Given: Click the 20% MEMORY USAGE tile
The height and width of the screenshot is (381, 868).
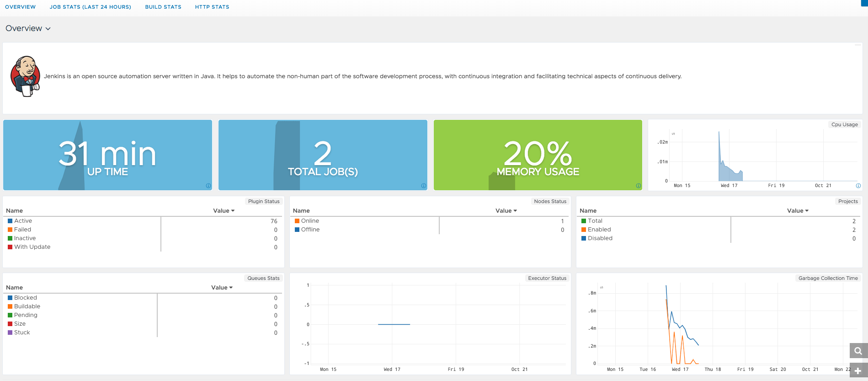Looking at the screenshot, I should point(538,155).
